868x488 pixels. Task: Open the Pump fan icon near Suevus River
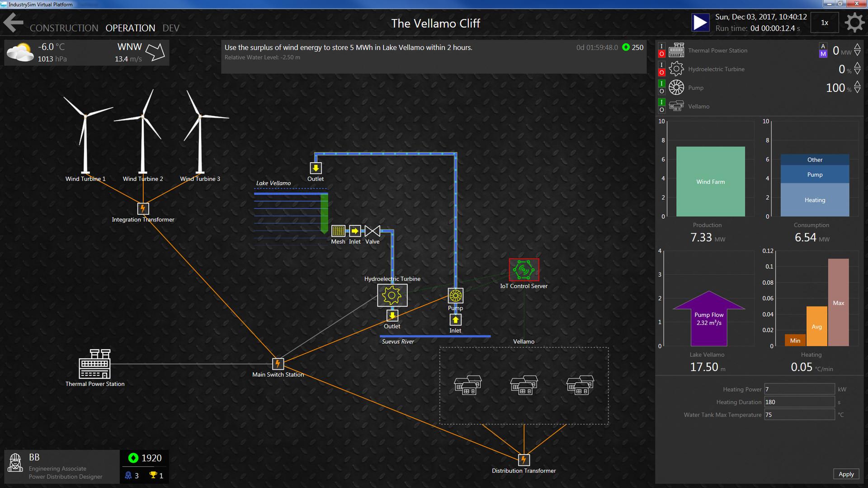tap(455, 296)
